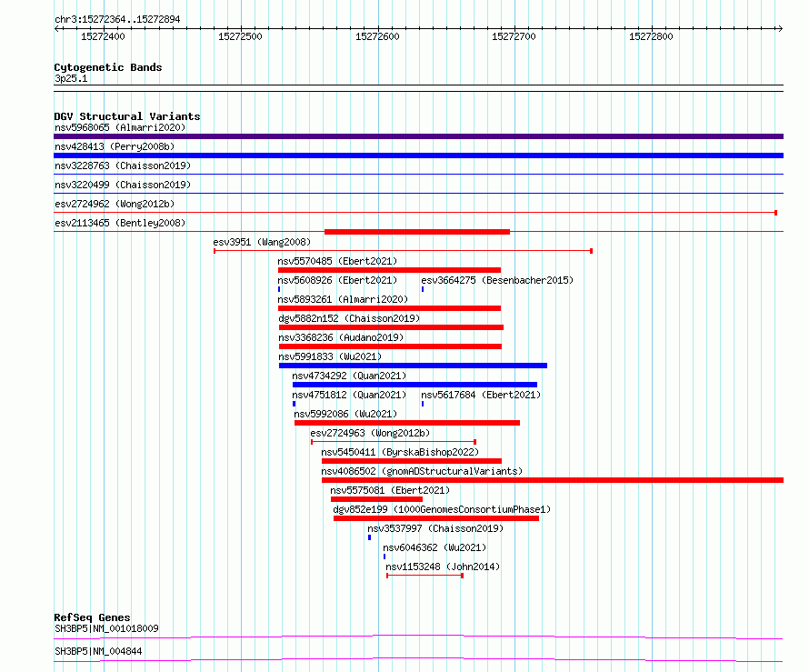Open nsv1153248 (John2014) variant label
The width and height of the screenshot is (809, 672).
pyautogui.click(x=443, y=567)
